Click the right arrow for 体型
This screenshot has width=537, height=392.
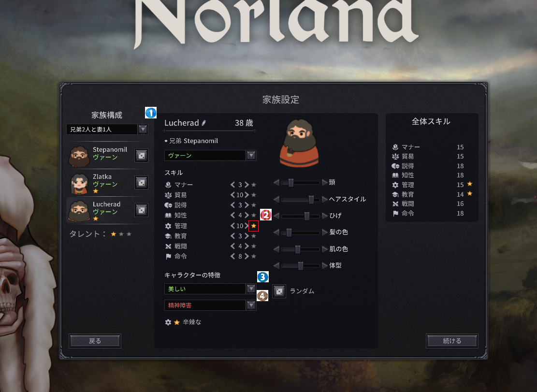(x=325, y=265)
